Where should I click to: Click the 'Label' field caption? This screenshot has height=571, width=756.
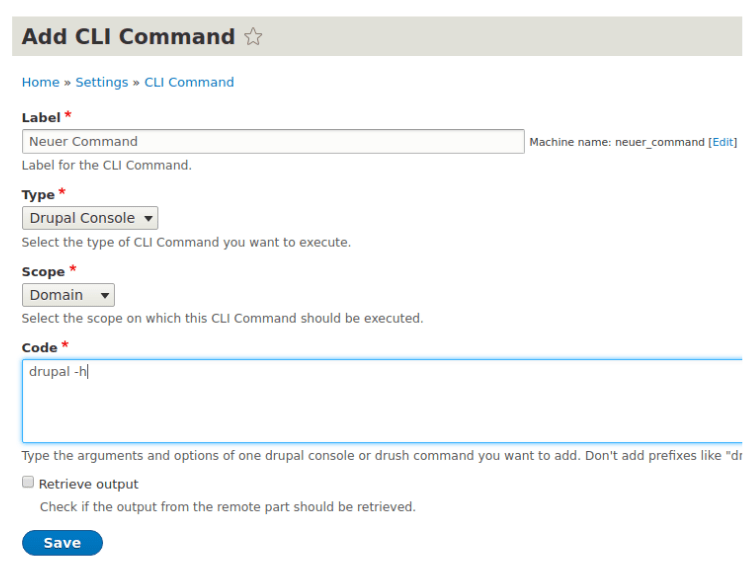pos(41,118)
